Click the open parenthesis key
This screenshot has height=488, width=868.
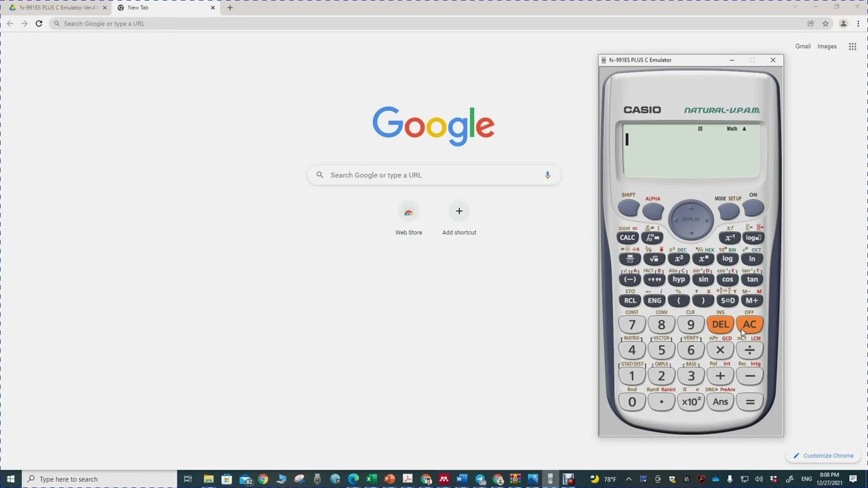pyautogui.click(x=679, y=300)
